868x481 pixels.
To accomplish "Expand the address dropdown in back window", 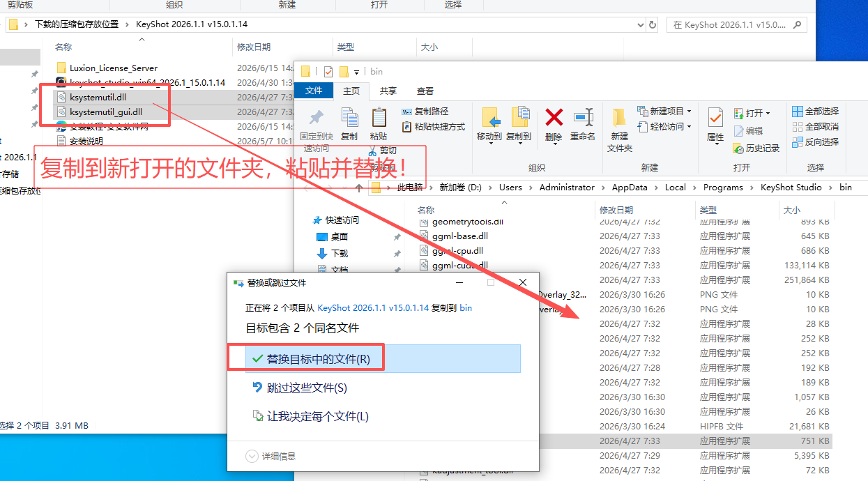I will coord(641,24).
